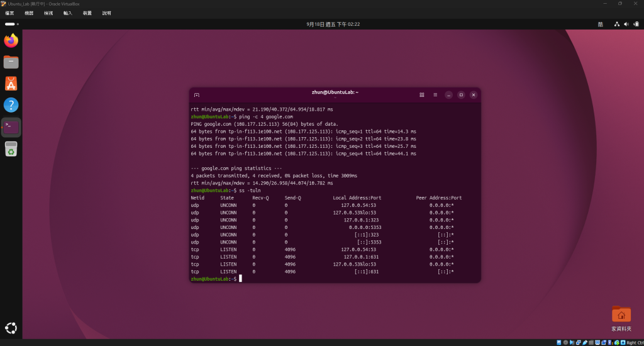
Task: Open the Trash icon in the dock
Action: (11, 148)
